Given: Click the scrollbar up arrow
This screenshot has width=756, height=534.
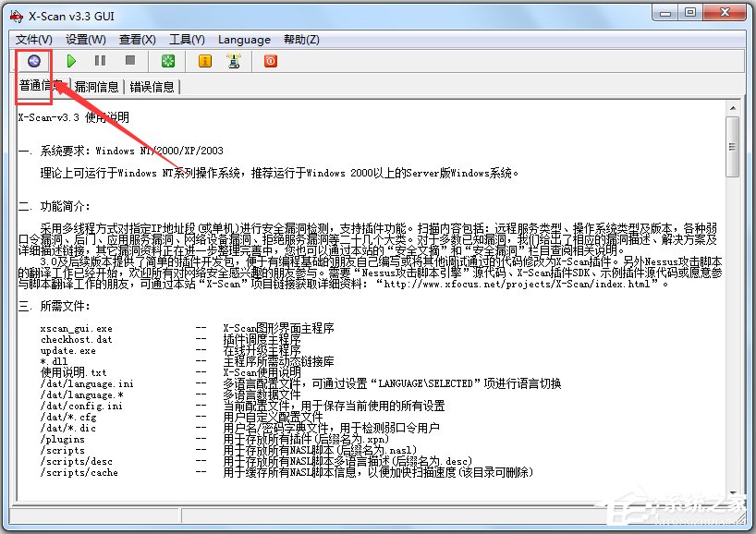Looking at the screenshot, I should pyautogui.click(x=732, y=108).
